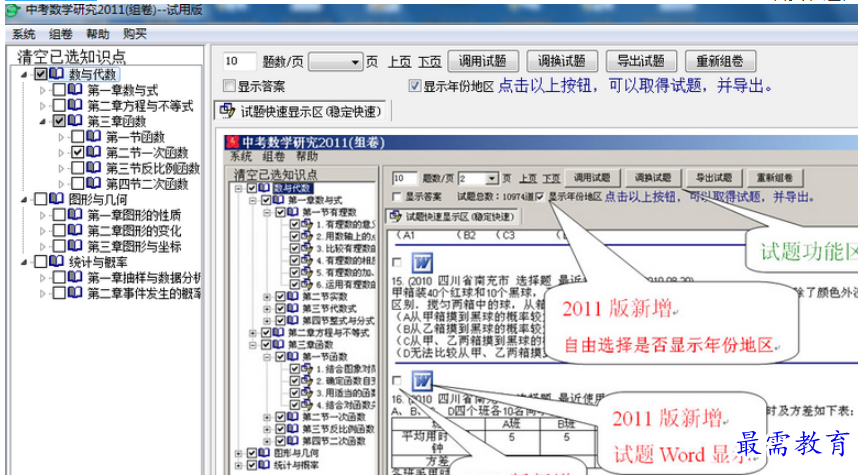Focus the questions-per-page field showing 10
858x475 pixels.
pyautogui.click(x=239, y=61)
